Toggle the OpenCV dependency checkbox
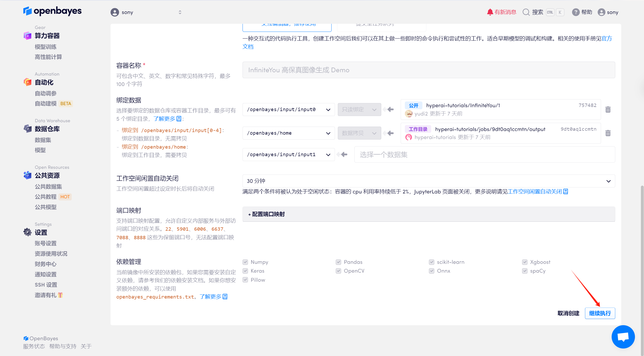Viewport: 644px width, 356px height. pos(338,271)
